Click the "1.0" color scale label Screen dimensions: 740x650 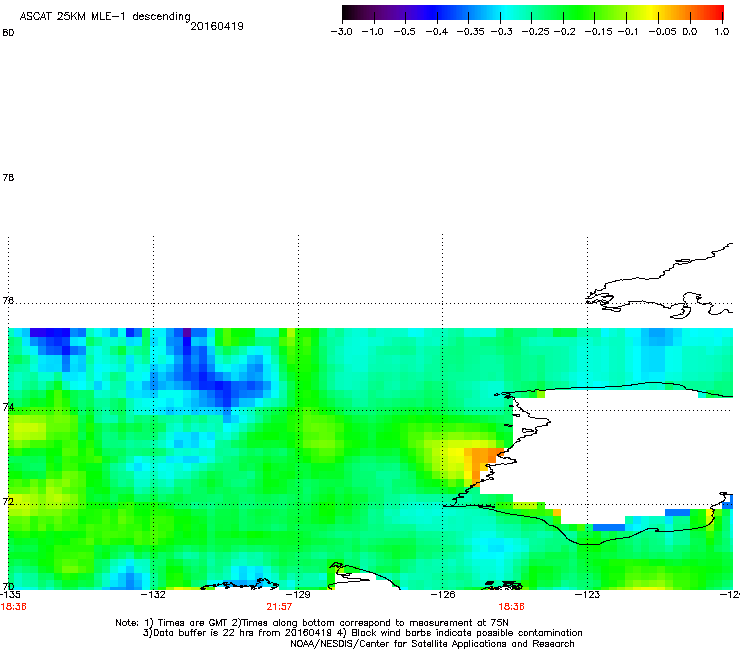[x=722, y=32]
